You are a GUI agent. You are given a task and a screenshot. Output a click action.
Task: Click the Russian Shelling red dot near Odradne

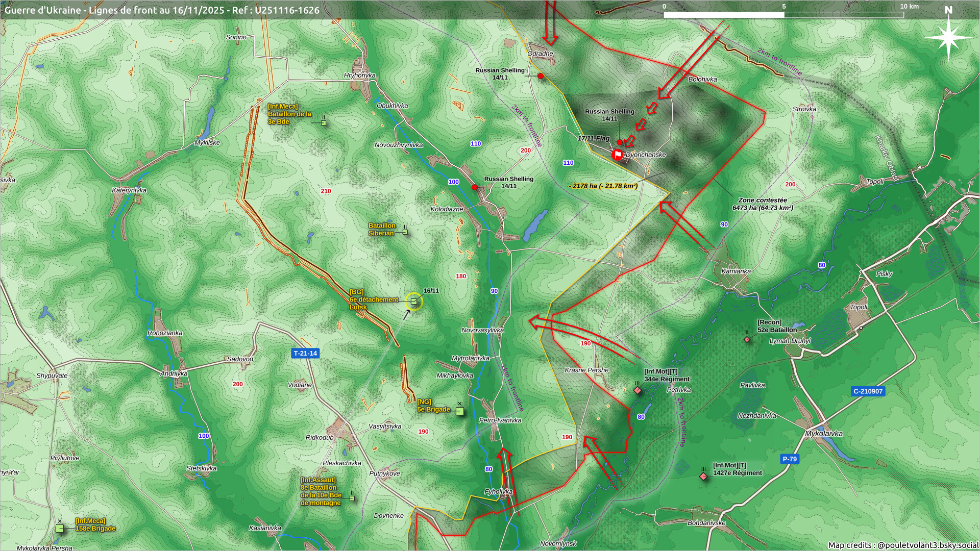coord(541,76)
